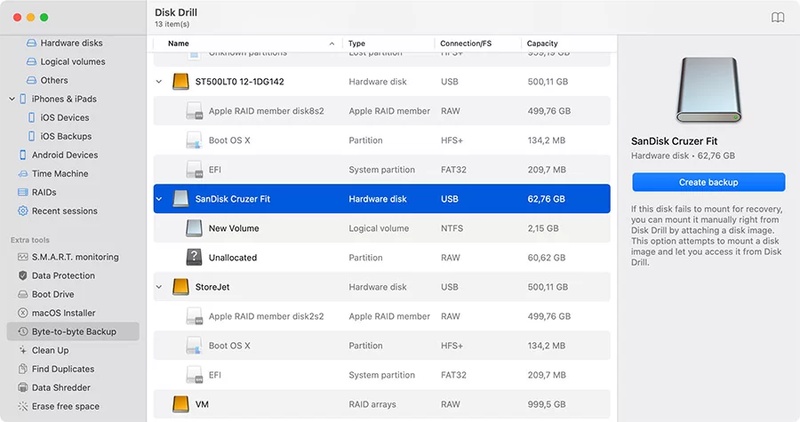Click the VM orange disk icon
Viewport: 800px width, 422px height.
[181, 404]
